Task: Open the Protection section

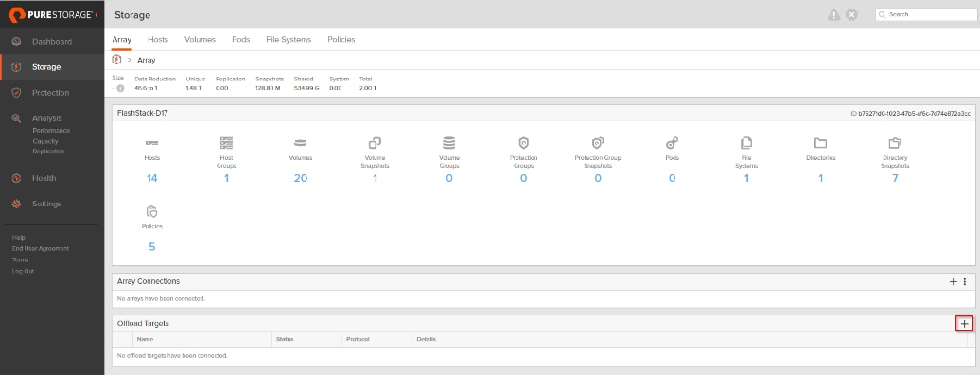Action: 51,93
